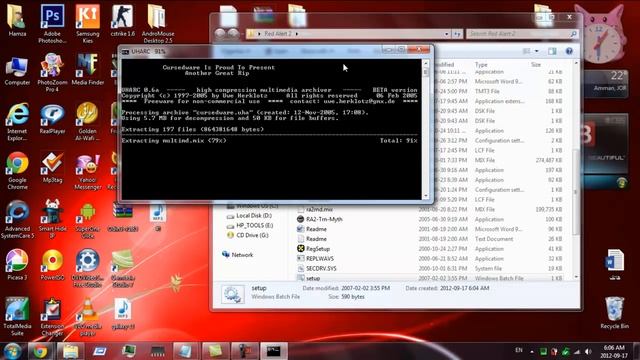Select the SECDRV.SYS file row
This screenshot has height=360, width=640.
pos(429,268)
